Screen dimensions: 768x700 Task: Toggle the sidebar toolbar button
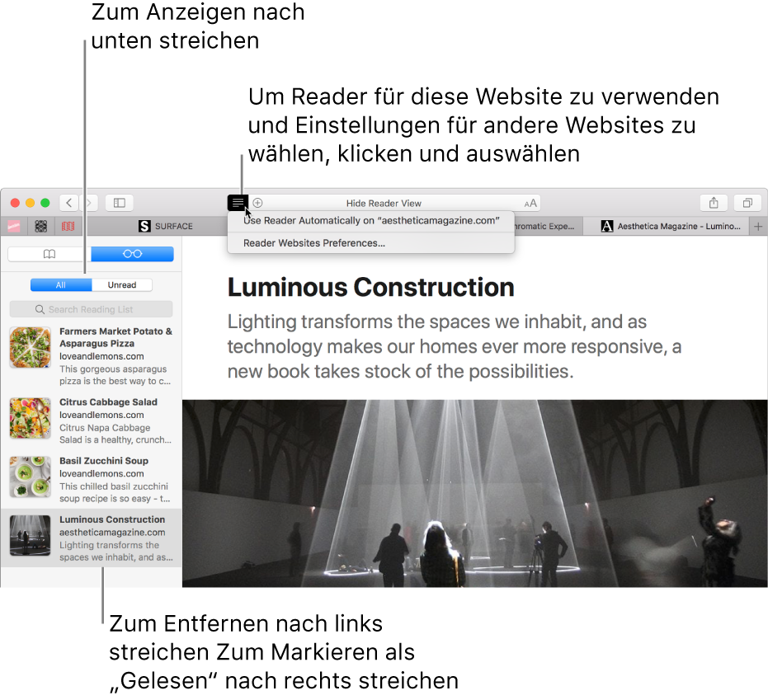pyautogui.click(x=120, y=203)
